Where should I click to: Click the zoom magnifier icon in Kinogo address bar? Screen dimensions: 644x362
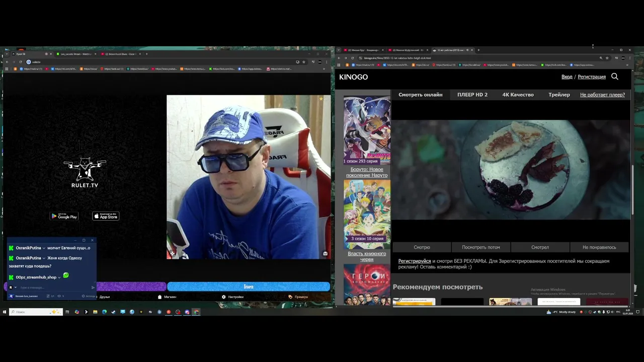(601, 58)
